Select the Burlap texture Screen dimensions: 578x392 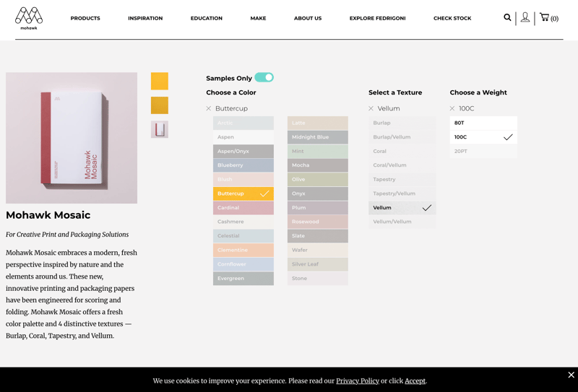pos(402,123)
